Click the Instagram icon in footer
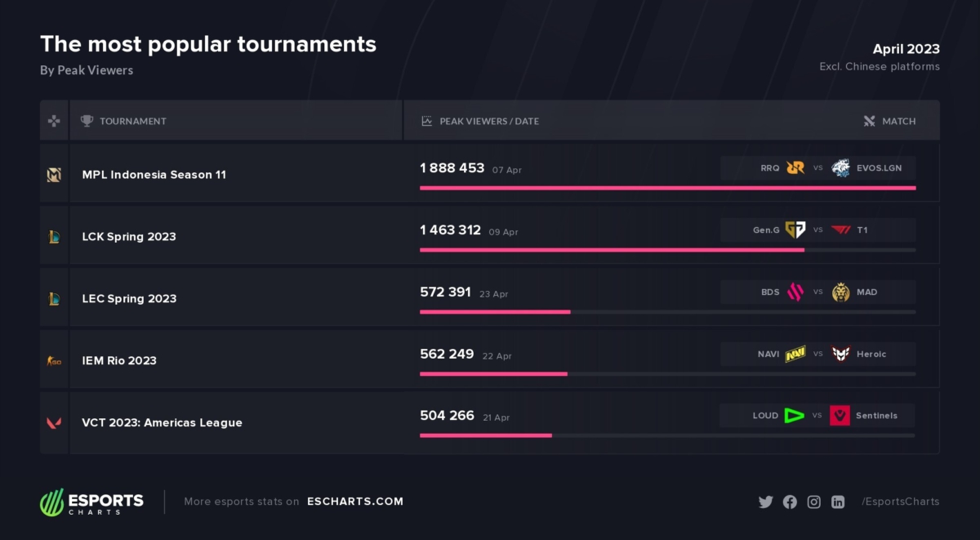Screen dimensions: 980x540 813,502
